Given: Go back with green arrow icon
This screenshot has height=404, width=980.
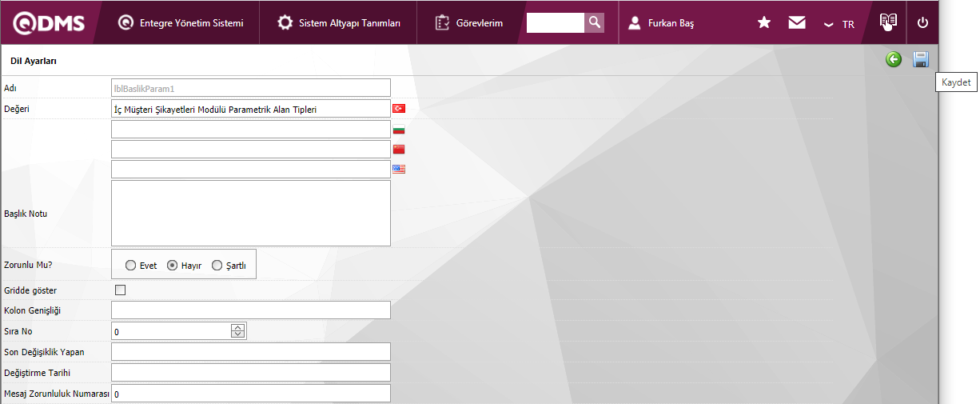Looking at the screenshot, I should (x=894, y=59).
